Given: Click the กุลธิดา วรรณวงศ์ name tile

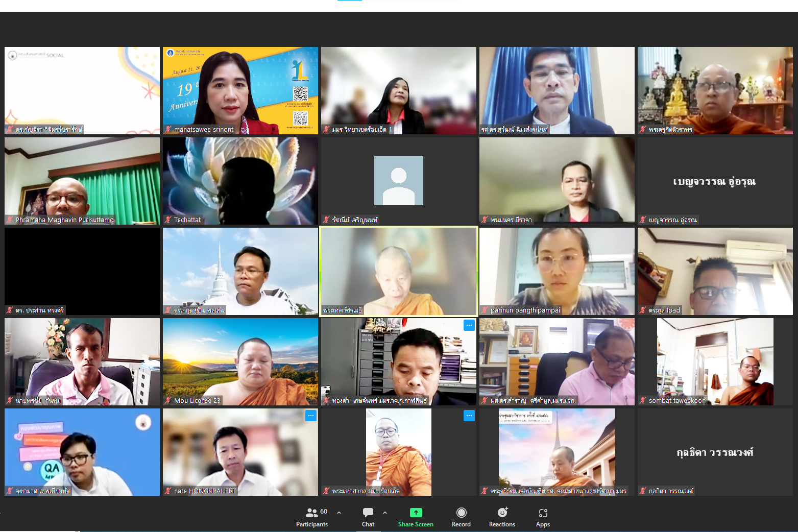Looking at the screenshot, I should pyautogui.click(x=715, y=452).
